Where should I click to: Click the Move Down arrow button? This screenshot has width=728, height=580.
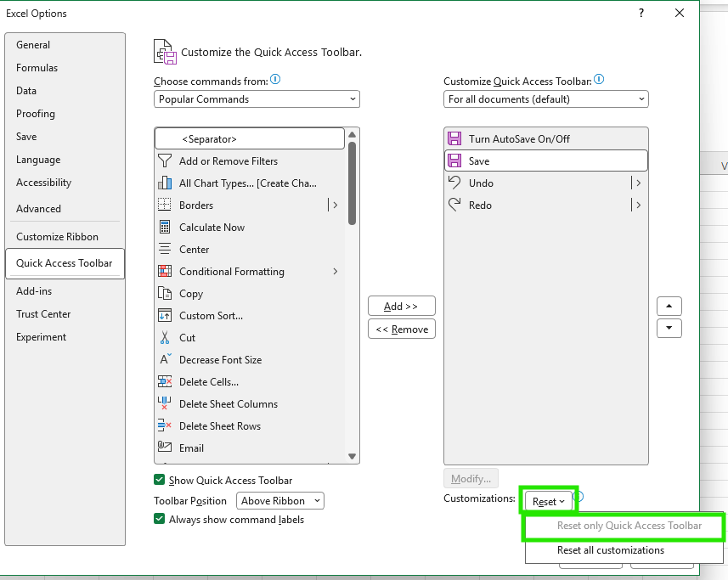tap(669, 328)
